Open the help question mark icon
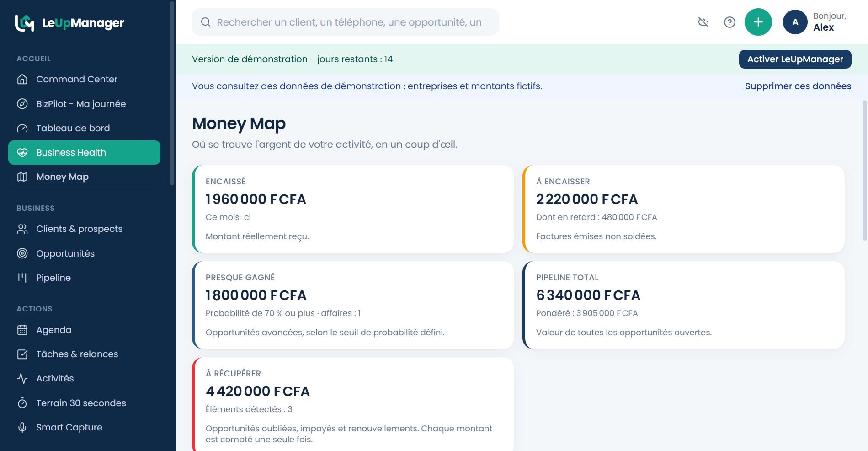 click(x=730, y=22)
